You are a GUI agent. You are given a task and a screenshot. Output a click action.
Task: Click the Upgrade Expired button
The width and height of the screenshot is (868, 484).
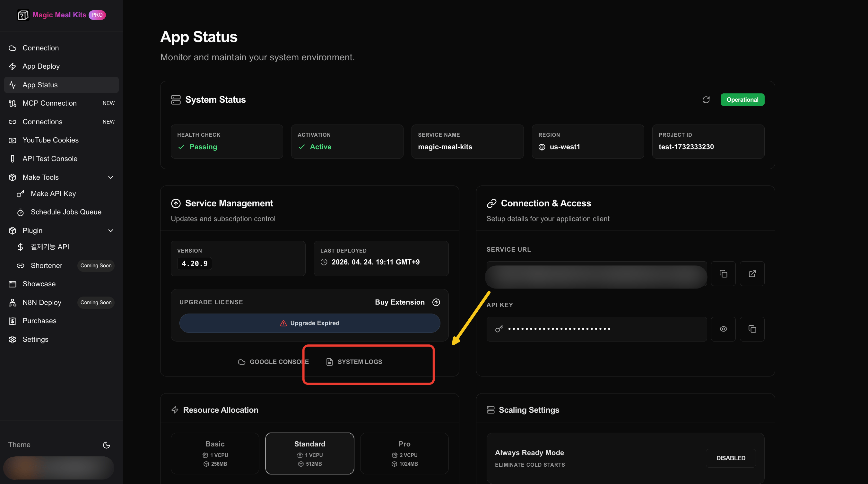[310, 323]
